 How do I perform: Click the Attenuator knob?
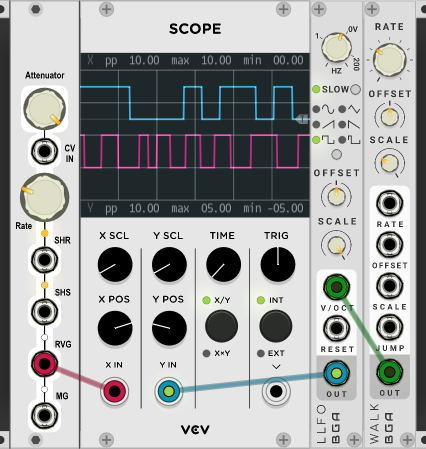click(44, 108)
